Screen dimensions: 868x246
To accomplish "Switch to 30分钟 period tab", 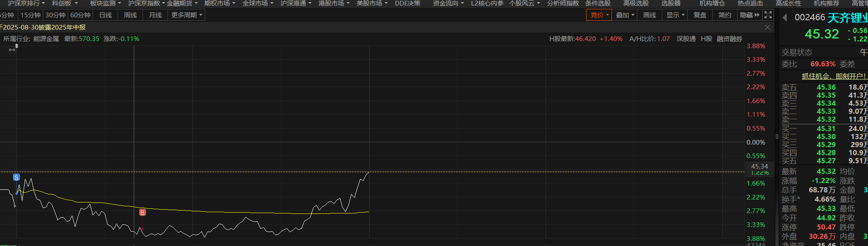I will pos(55,15).
